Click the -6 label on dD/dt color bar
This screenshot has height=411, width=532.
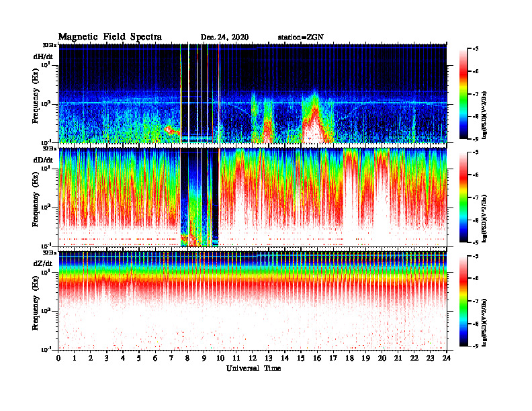pos(476,175)
